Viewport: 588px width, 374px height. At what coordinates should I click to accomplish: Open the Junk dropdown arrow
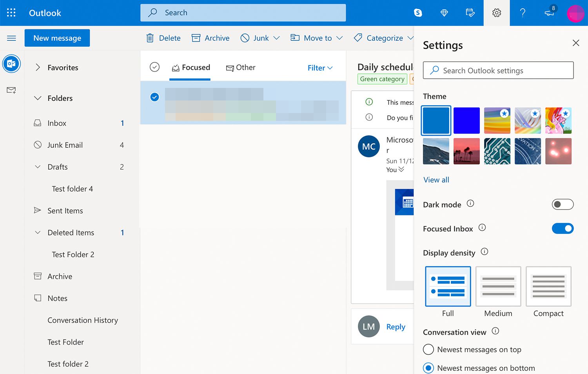click(276, 38)
